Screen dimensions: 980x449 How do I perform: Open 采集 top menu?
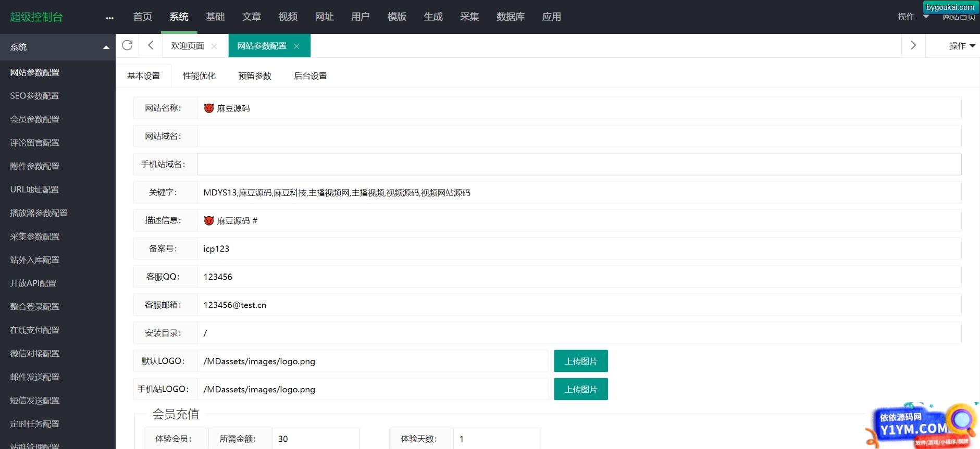click(469, 17)
